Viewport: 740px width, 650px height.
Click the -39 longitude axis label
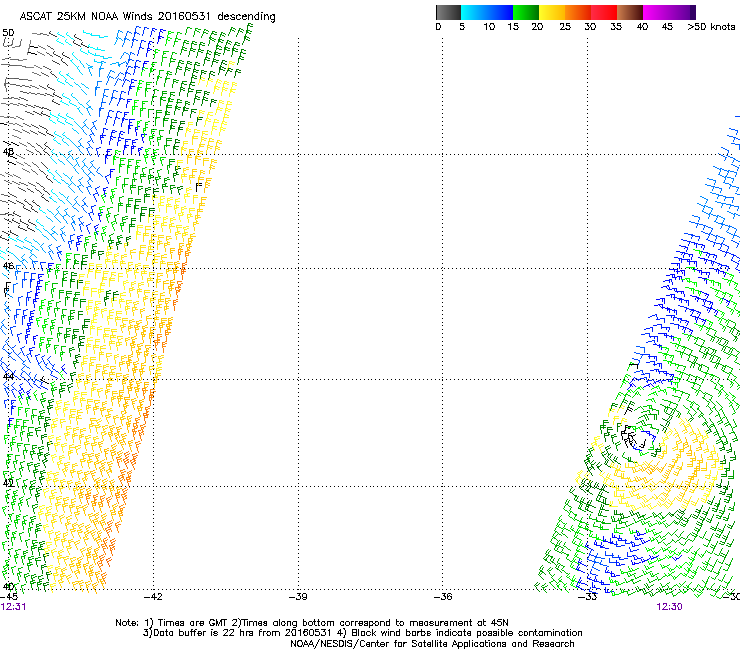point(298,597)
